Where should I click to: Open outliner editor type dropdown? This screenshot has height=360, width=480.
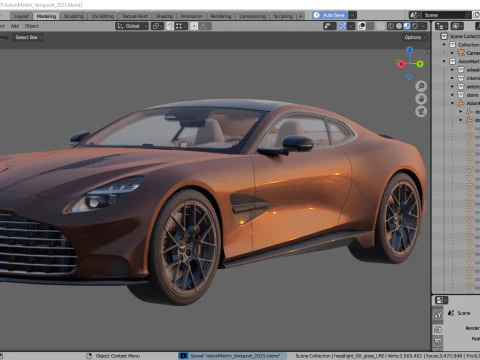pyautogui.click(x=442, y=26)
